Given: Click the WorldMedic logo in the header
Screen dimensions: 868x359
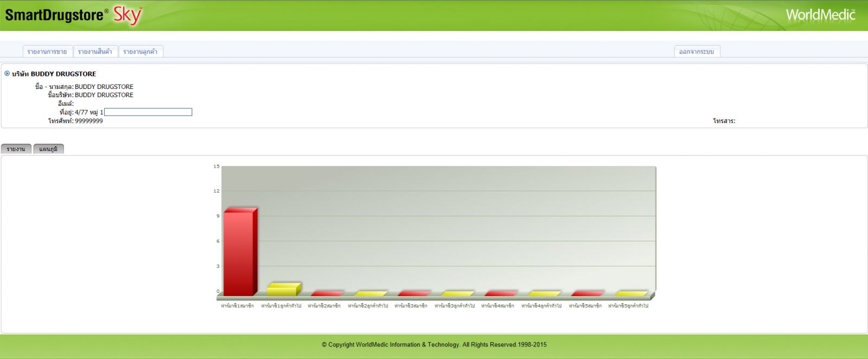Looking at the screenshot, I should (820, 15).
